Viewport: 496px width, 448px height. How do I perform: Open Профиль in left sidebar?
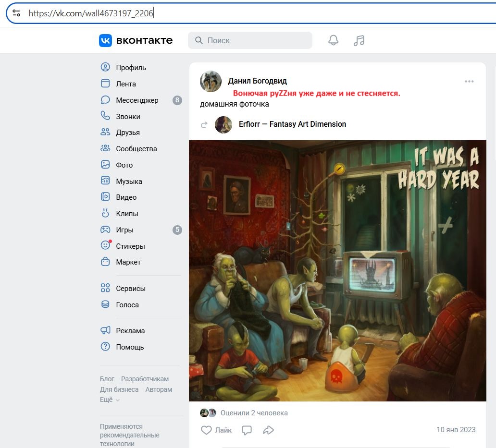131,68
